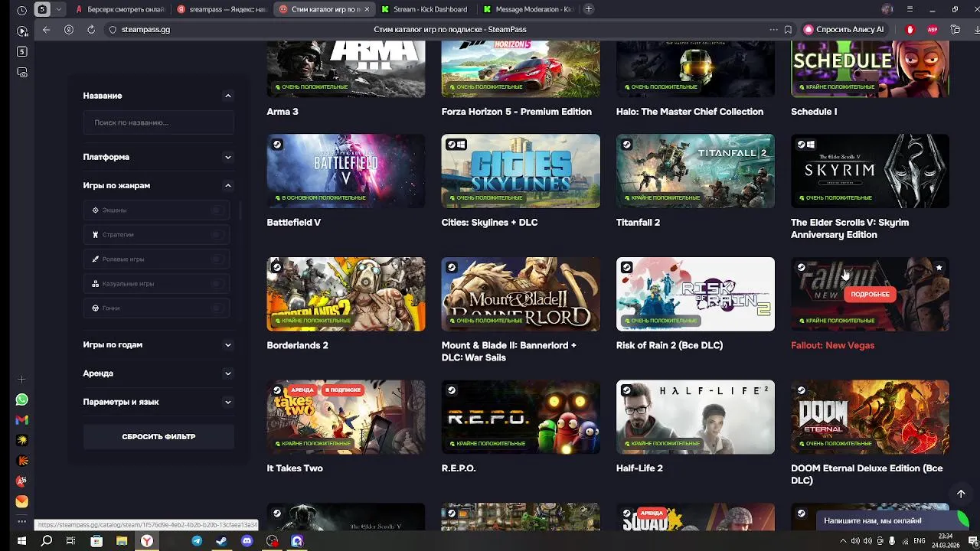Click scroll-to-top arrow button

(x=961, y=494)
